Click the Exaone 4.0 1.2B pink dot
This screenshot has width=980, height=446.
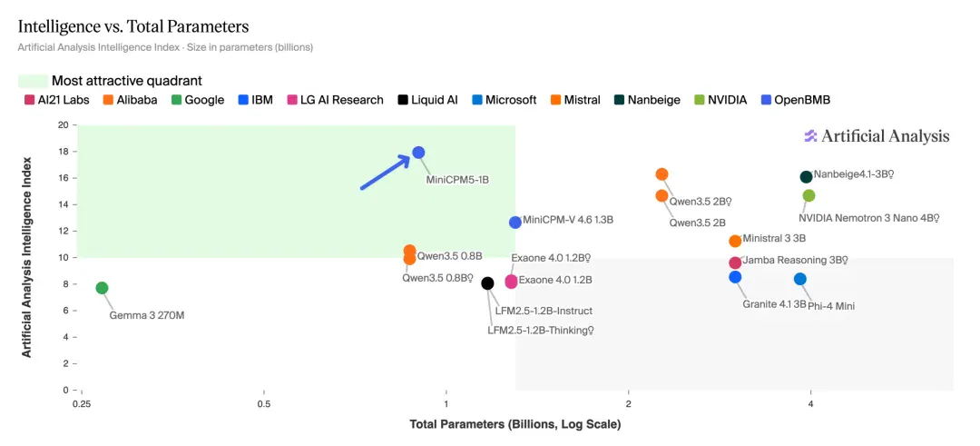511,282
